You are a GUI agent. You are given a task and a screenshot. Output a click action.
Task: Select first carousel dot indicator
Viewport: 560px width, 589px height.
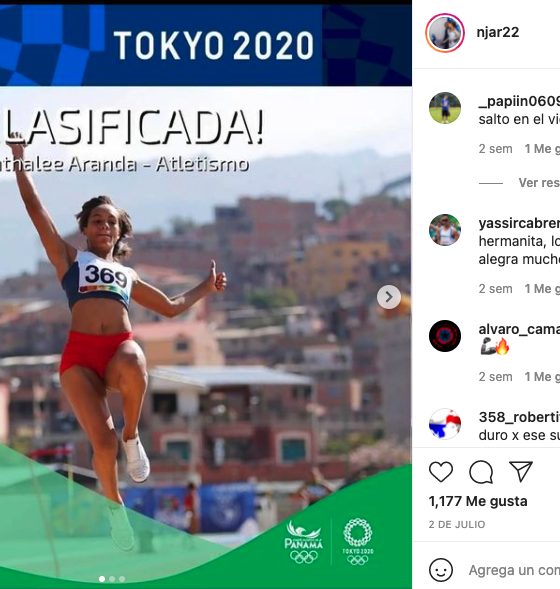pos(102,579)
